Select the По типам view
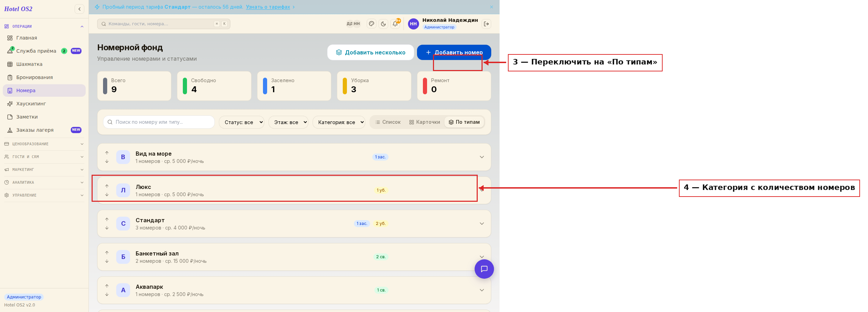The image size is (868, 312). (x=464, y=122)
